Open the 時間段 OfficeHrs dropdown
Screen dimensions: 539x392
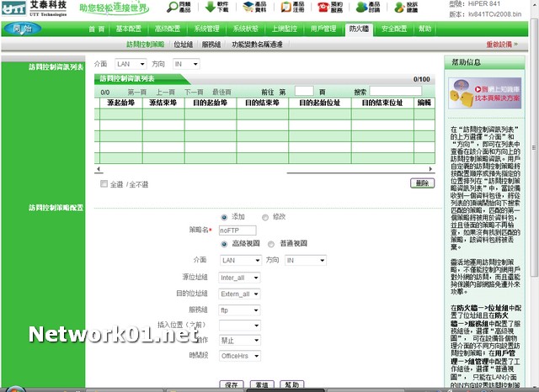[240, 356]
